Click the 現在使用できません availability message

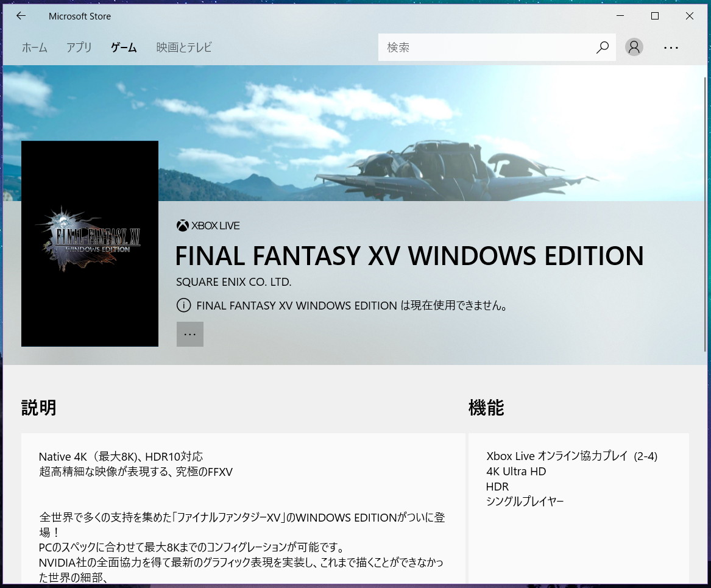pos(352,305)
